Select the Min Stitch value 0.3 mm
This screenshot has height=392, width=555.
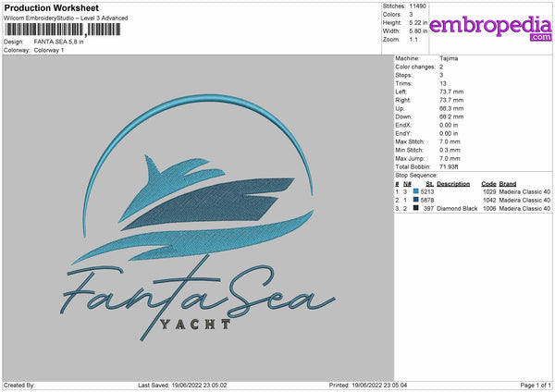(x=450, y=151)
